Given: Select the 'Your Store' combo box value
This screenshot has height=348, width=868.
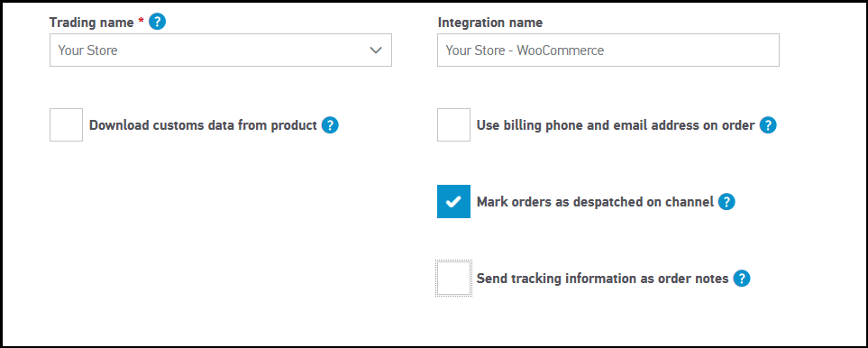Looking at the screenshot, I should 221,50.
